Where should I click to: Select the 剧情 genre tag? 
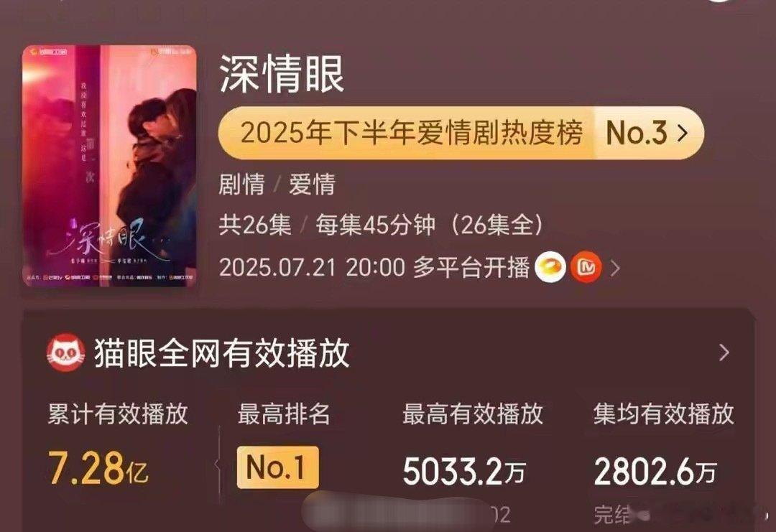coord(241,185)
